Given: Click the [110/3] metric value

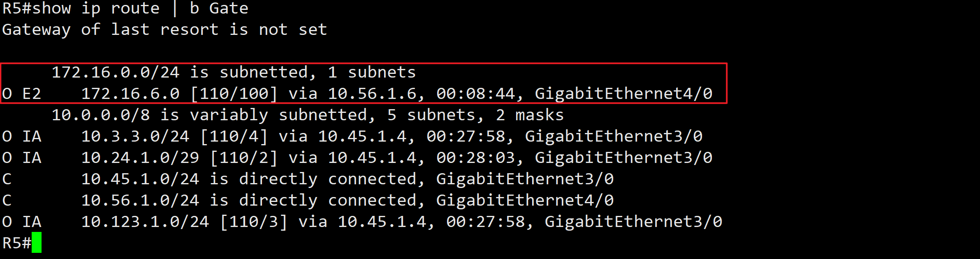Looking at the screenshot, I should (254, 222).
